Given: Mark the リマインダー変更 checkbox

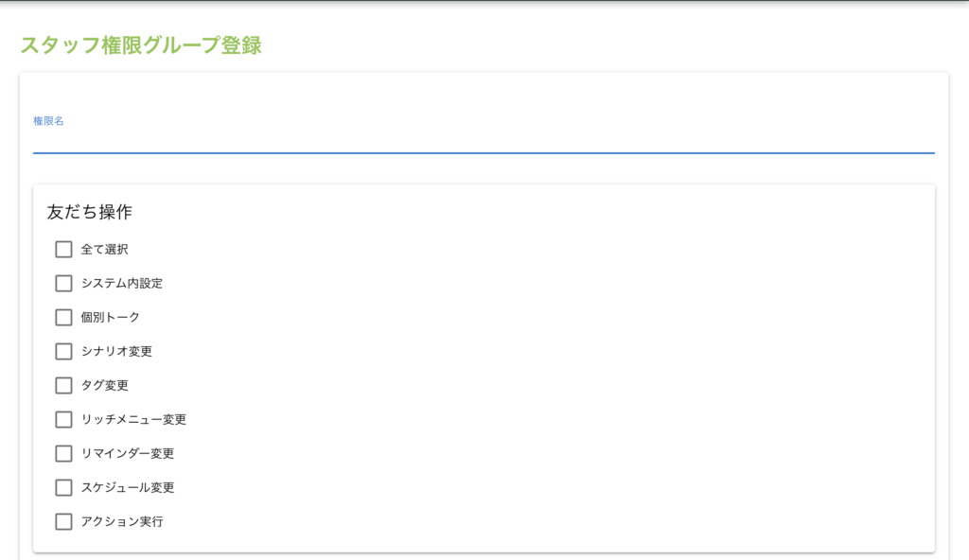Looking at the screenshot, I should 63,454.
